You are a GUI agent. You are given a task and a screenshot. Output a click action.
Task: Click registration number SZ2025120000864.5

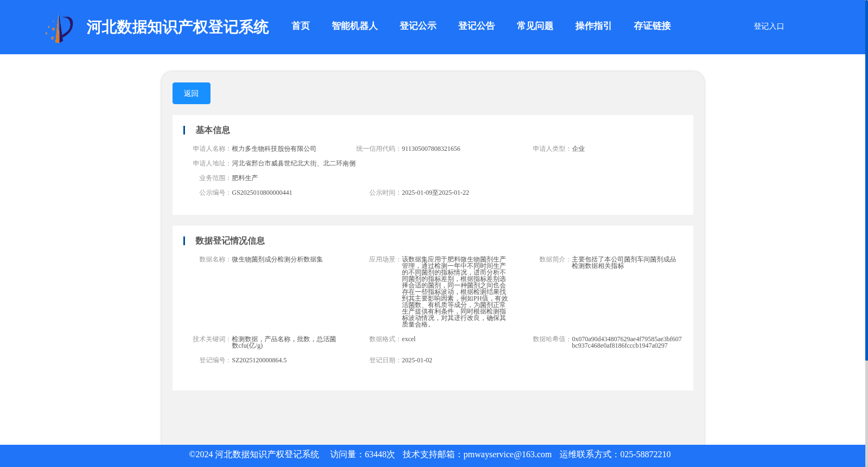(259, 360)
